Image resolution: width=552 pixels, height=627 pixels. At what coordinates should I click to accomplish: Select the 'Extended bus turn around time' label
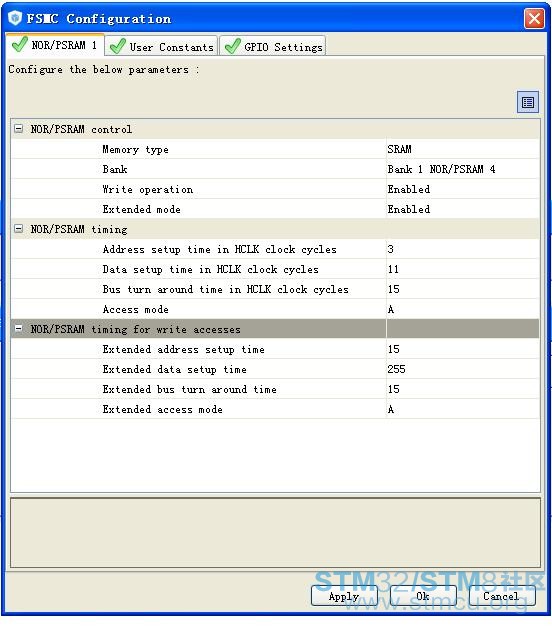tap(189, 389)
